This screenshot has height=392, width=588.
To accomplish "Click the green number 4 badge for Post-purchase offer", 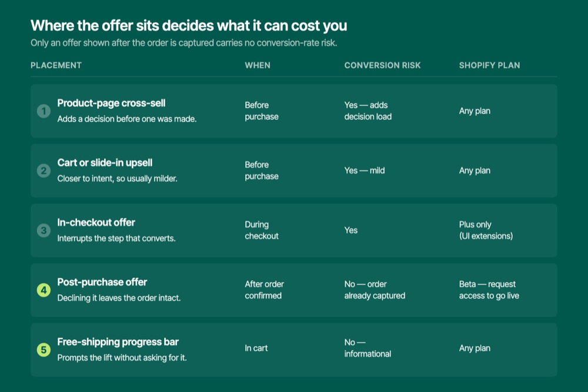I will [x=44, y=290].
